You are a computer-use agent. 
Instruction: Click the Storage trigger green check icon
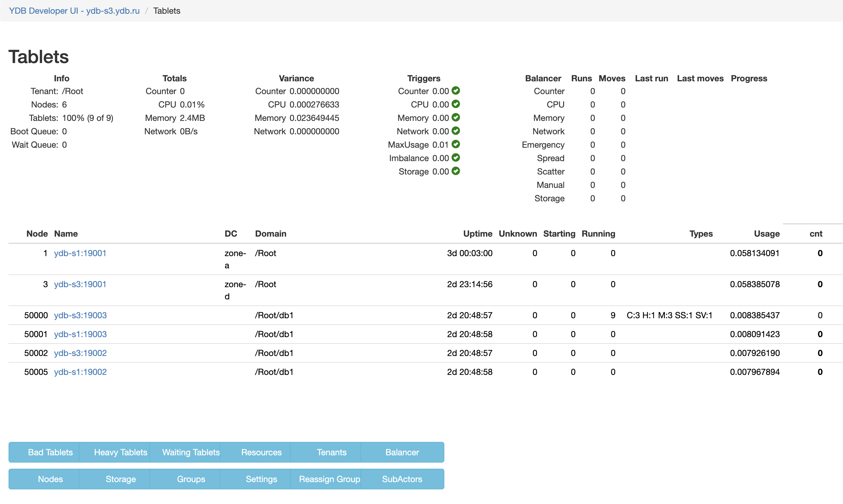[456, 171]
